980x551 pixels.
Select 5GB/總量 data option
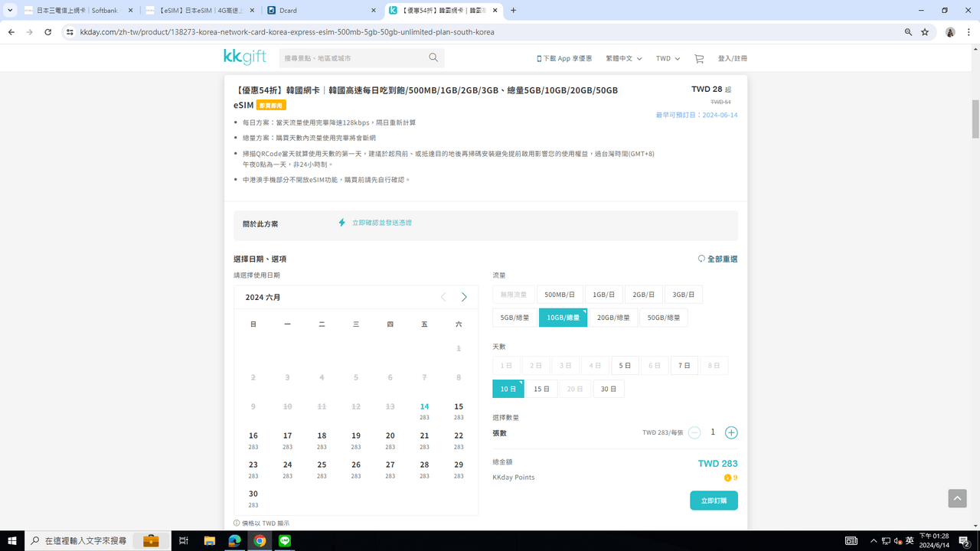[x=514, y=318]
